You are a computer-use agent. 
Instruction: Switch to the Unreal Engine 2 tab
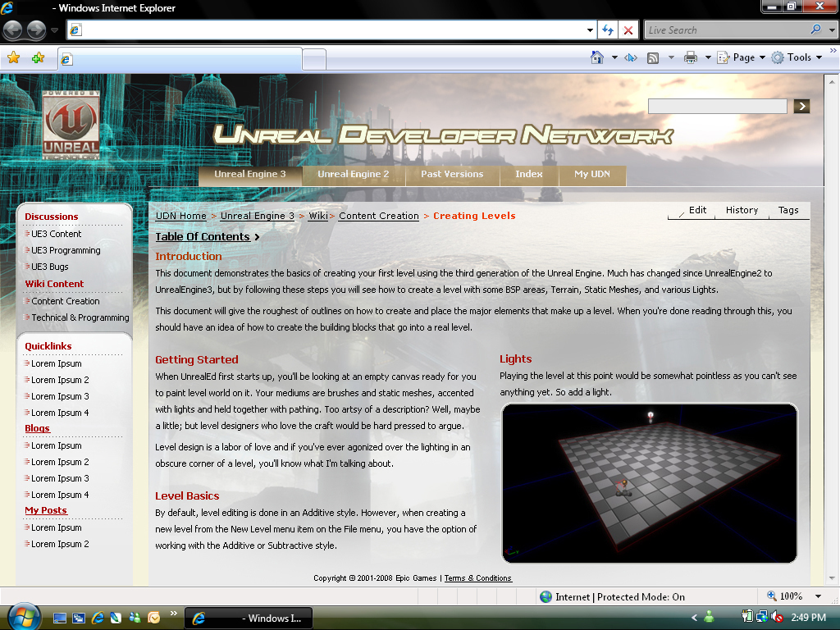point(354,175)
